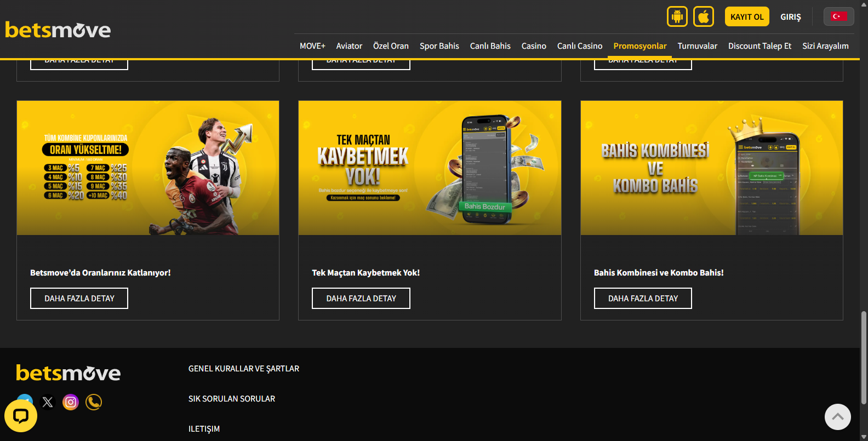Open the MOVE+ menu item
Screen dimensions: 868x441
point(312,46)
